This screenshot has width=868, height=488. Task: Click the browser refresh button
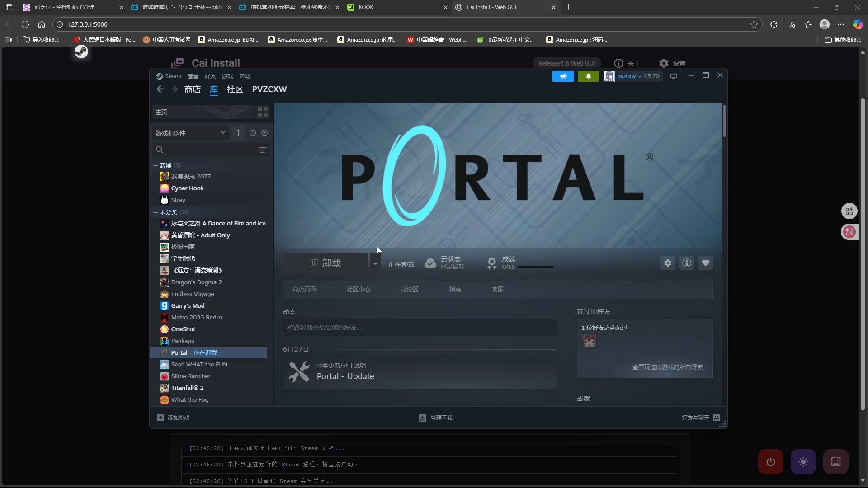(25, 24)
